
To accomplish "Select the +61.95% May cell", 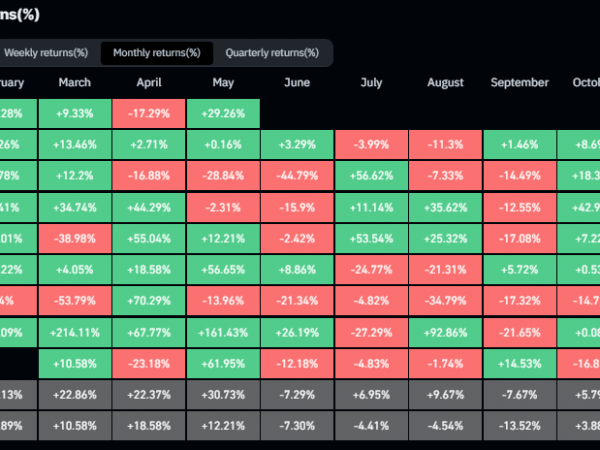I will coord(223,364).
